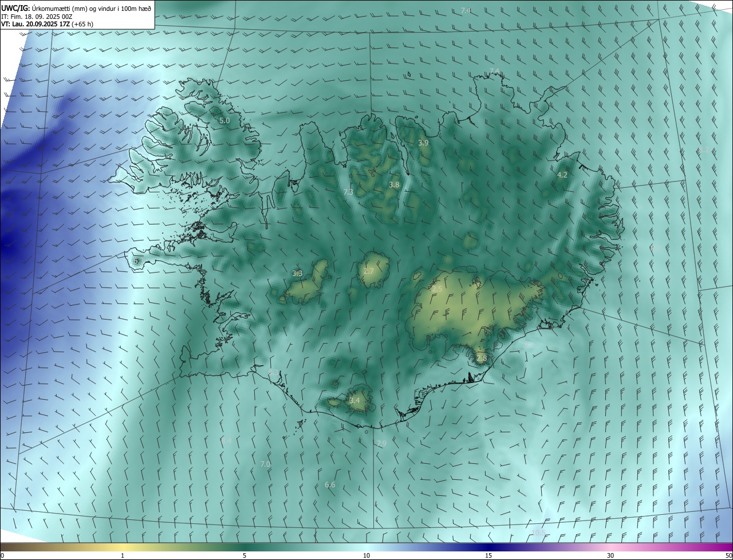Click the "50" tick on the colour scale
The image size is (733, 560).
(x=728, y=556)
